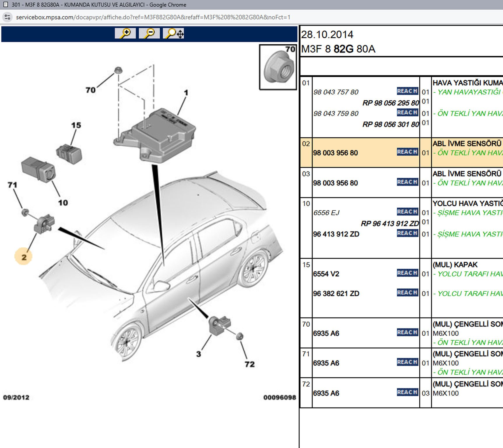
Task: Click callout 15 above the switch cover
Action: [76, 125]
